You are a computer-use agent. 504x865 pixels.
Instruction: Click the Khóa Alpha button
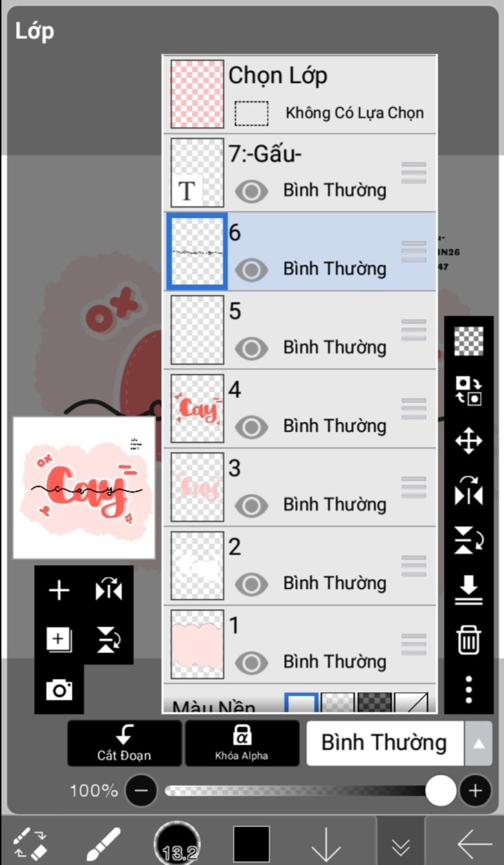click(x=242, y=743)
